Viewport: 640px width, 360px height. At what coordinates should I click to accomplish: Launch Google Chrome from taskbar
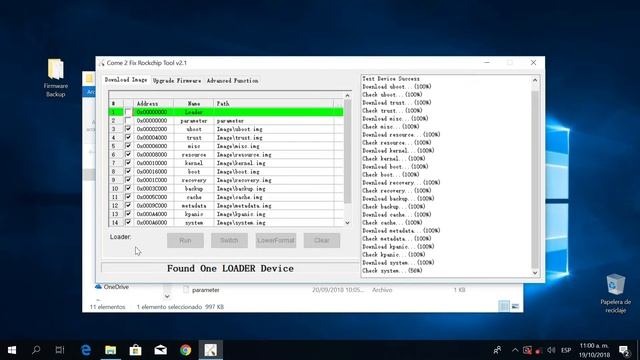pyautogui.click(x=186, y=350)
